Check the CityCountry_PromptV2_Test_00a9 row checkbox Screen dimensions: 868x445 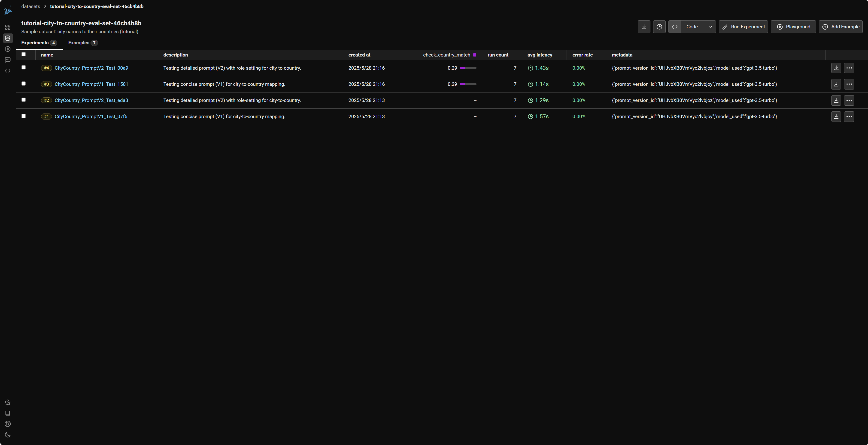point(24,67)
